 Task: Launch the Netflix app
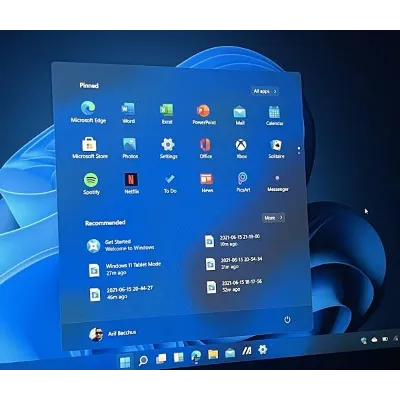click(x=132, y=183)
